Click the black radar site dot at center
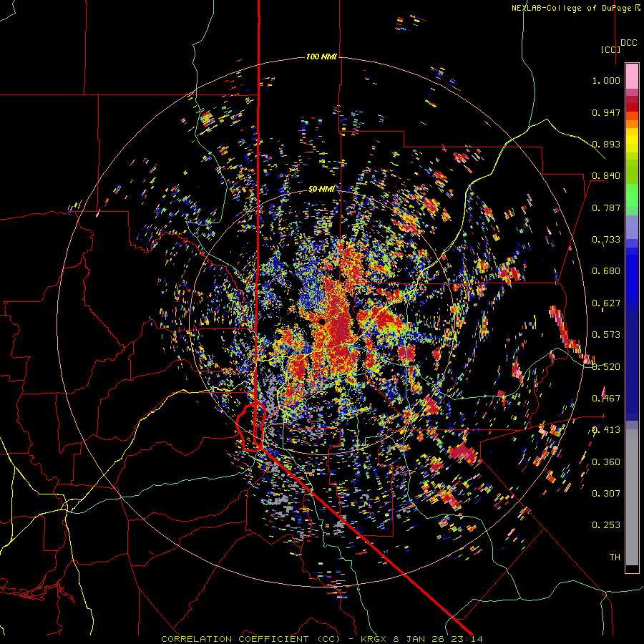This screenshot has width=644, height=644. click(x=322, y=321)
